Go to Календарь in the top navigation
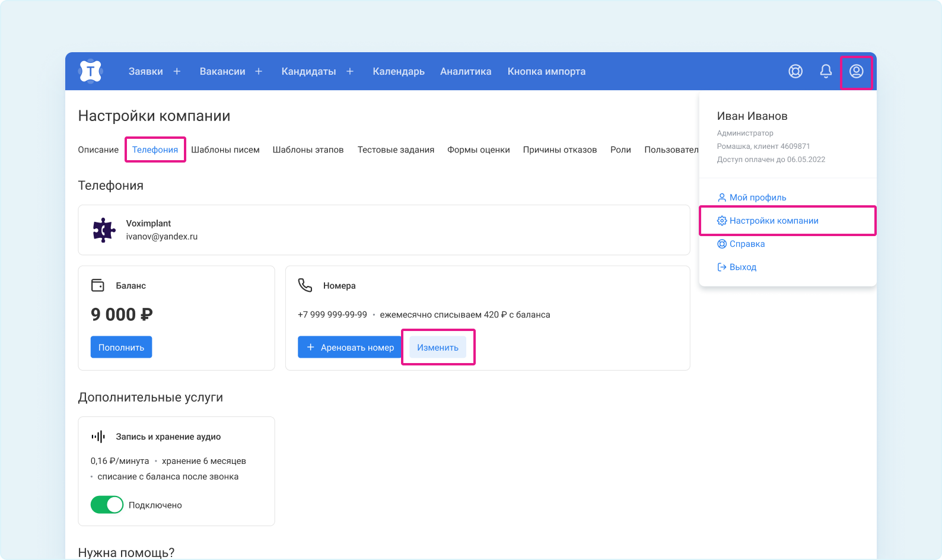This screenshot has height=560, width=942. 399,71
